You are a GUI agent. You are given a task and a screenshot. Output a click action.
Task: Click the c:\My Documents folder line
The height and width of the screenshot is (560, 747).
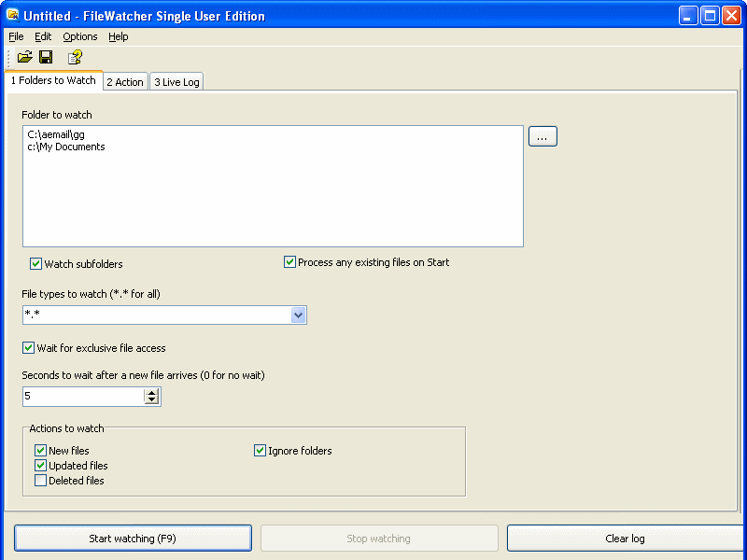[66, 147]
